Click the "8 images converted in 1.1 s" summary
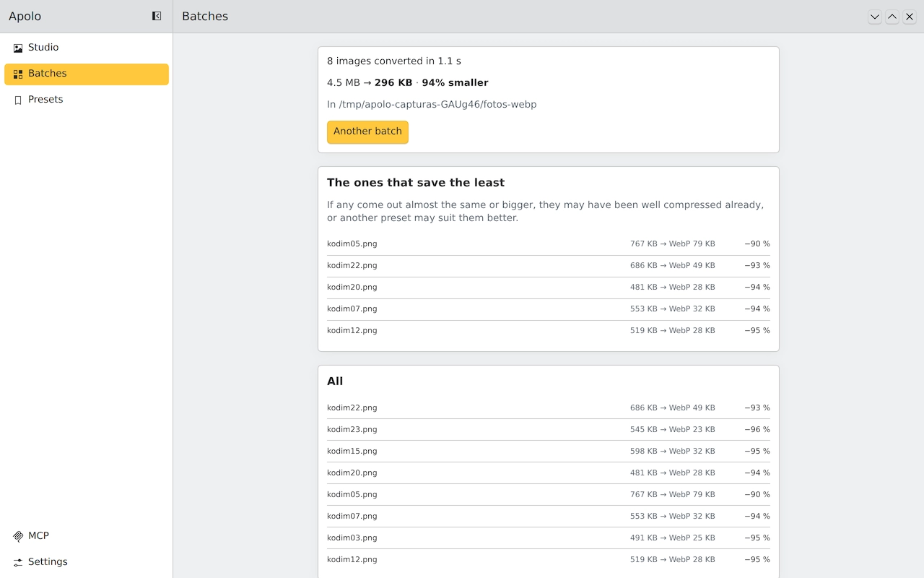 click(x=394, y=61)
